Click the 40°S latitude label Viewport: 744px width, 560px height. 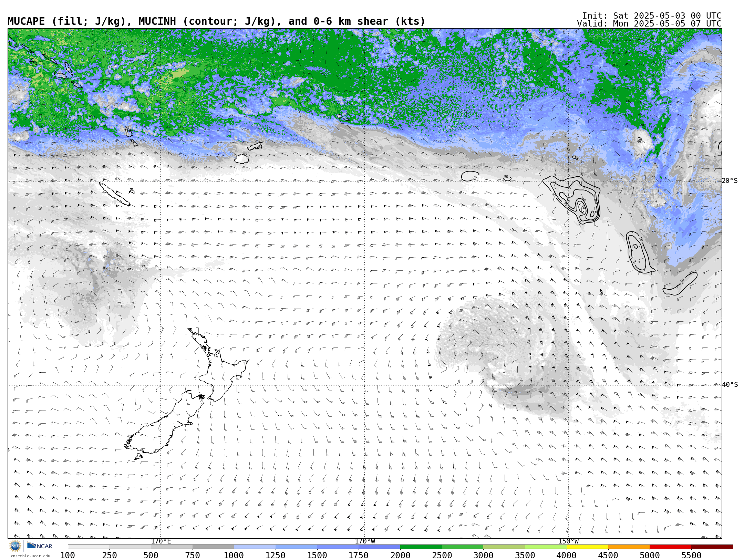pos(730,385)
